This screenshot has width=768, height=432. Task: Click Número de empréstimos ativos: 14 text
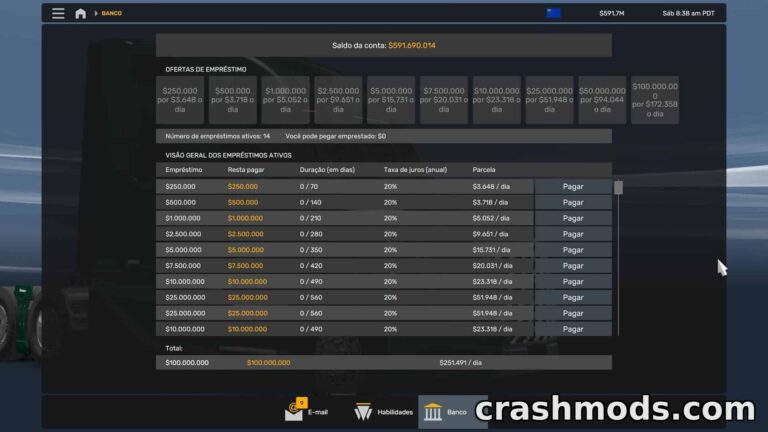[x=217, y=136]
